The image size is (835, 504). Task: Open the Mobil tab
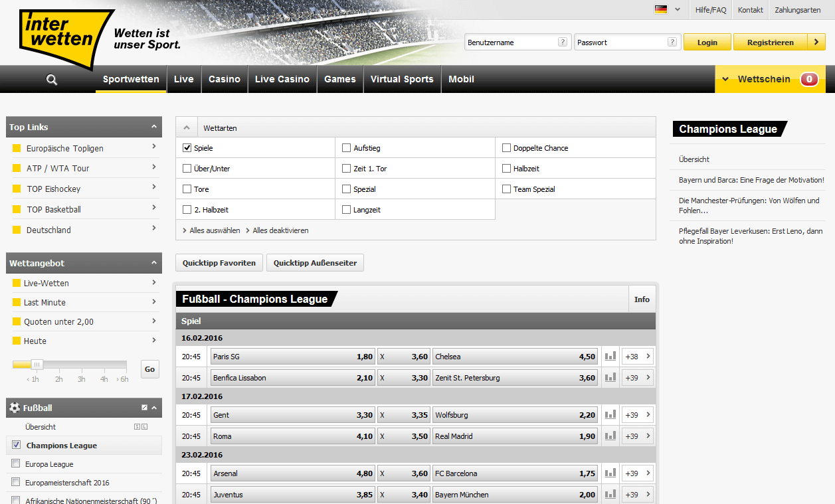[461, 79]
